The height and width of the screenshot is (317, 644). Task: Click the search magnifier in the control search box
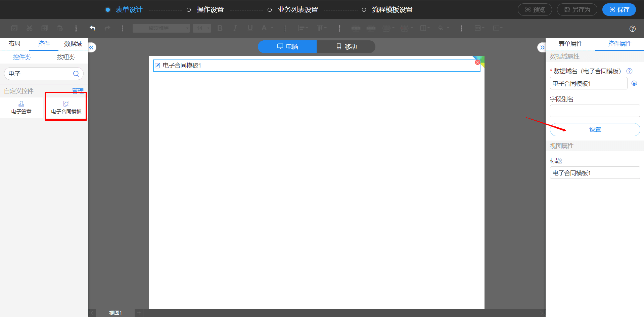click(76, 74)
